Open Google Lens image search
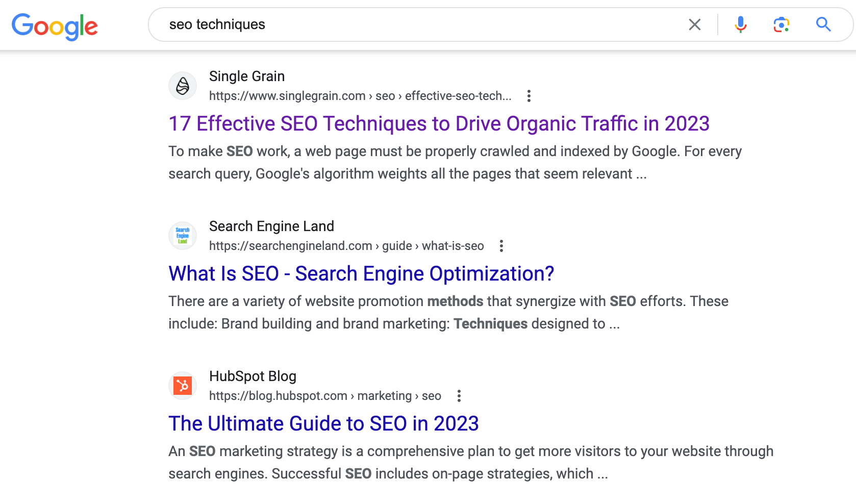The height and width of the screenshot is (504, 856). (781, 24)
